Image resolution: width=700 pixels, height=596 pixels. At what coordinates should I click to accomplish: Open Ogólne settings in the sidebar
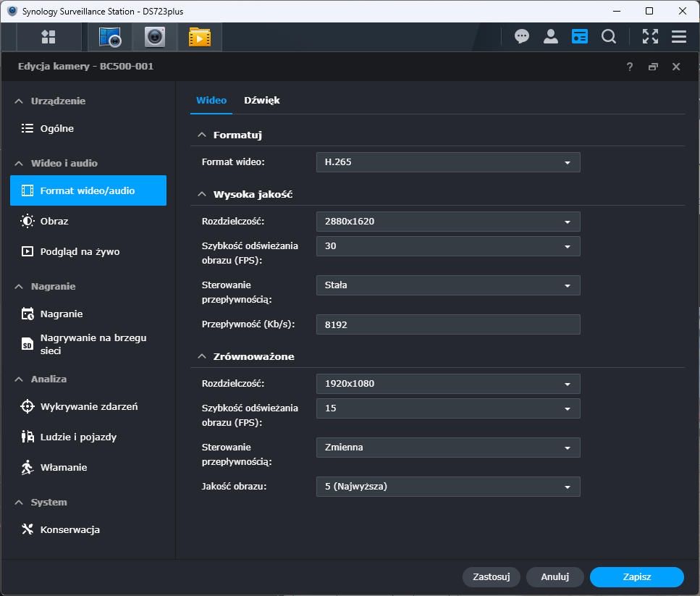coord(88,129)
